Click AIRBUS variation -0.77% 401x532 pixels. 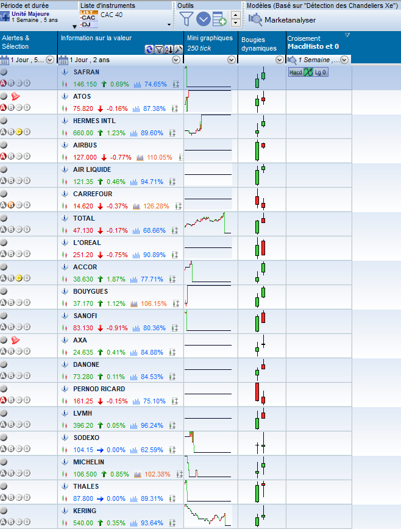121,157
